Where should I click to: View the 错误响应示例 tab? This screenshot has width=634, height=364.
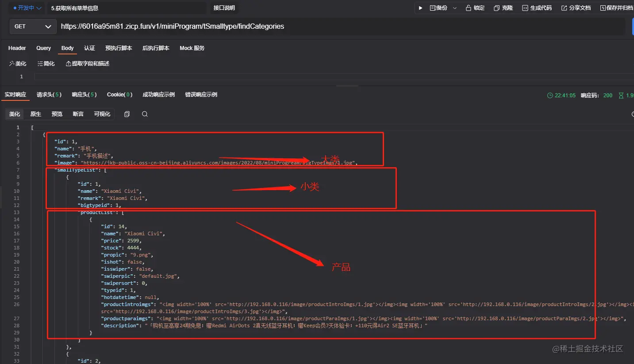tap(201, 95)
